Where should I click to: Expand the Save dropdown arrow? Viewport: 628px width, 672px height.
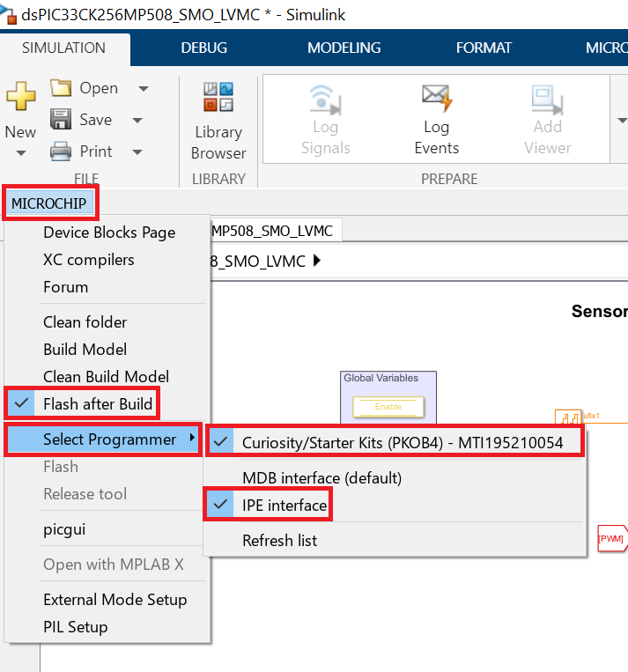click(x=137, y=121)
